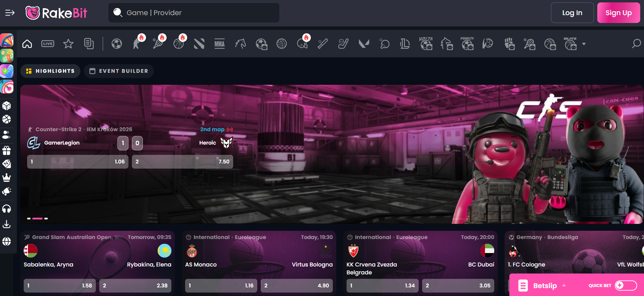Select the active pink carousel indicator

coord(37,218)
